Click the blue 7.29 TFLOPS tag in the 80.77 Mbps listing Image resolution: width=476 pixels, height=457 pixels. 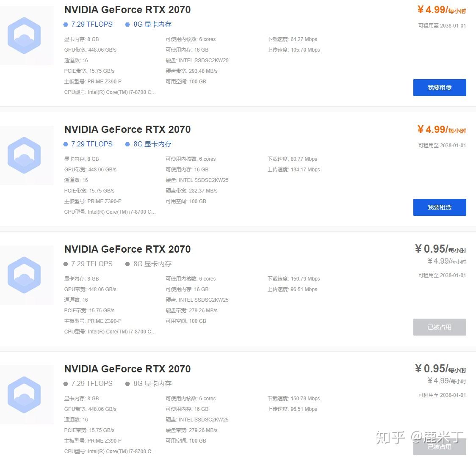(88, 144)
